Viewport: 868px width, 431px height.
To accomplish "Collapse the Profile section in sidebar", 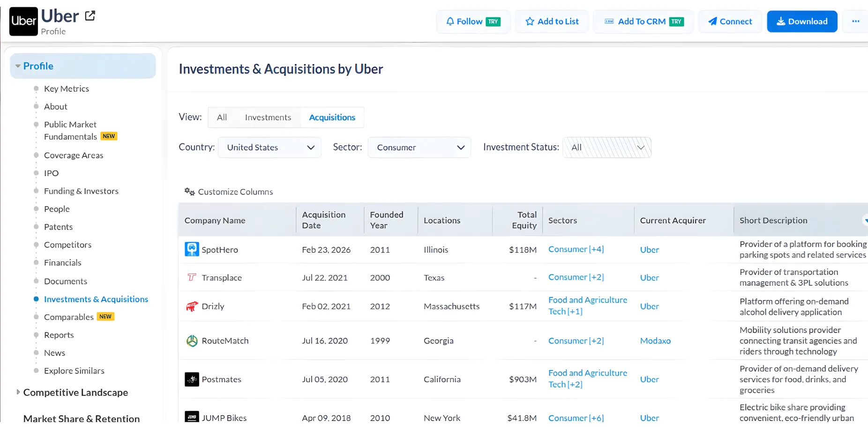I will (18, 66).
